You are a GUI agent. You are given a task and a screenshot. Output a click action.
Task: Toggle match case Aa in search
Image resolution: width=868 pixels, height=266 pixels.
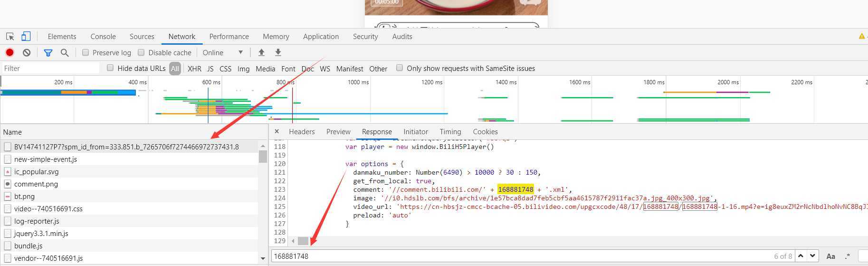coord(830,256)
